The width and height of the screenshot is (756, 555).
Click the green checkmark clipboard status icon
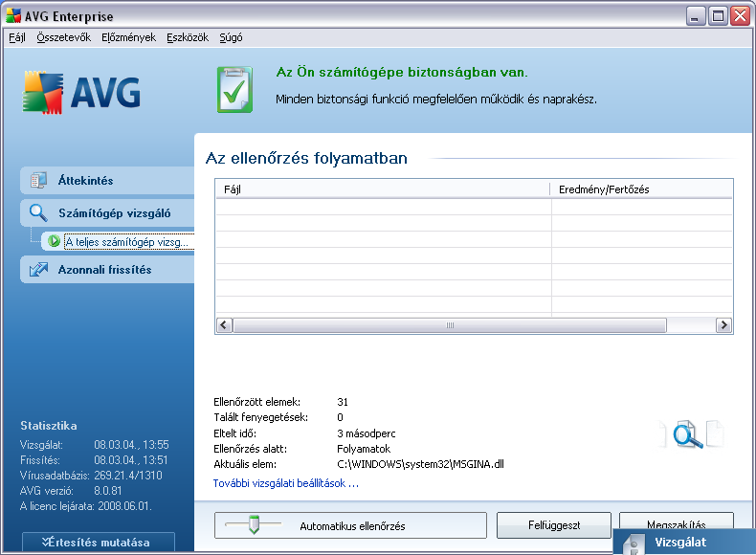click(234, 90)
